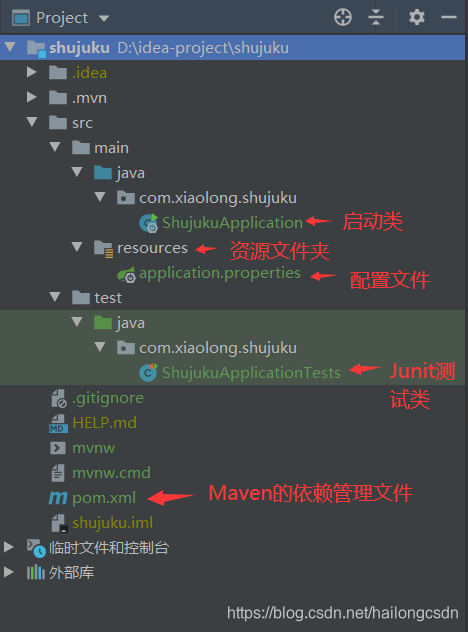
Task: Click the locate/select opened file crosshair icon
Action: pyautogui.click(x=343, y=17)
